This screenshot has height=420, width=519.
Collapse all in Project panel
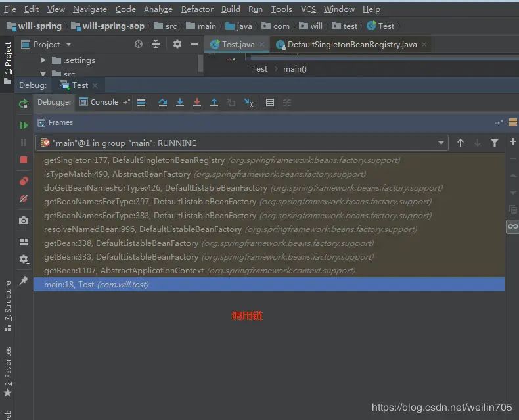156,44
